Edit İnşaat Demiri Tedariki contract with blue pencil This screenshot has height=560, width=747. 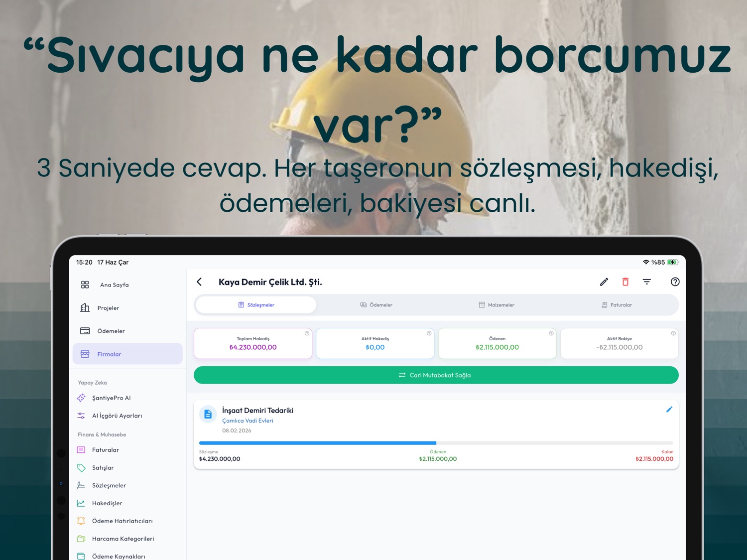point(669,410)
